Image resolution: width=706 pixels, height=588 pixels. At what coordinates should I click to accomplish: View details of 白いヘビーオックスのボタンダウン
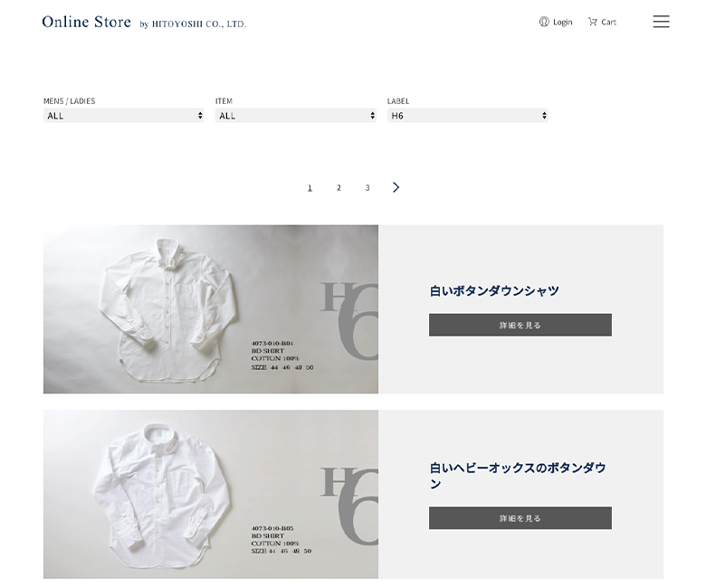520,518
